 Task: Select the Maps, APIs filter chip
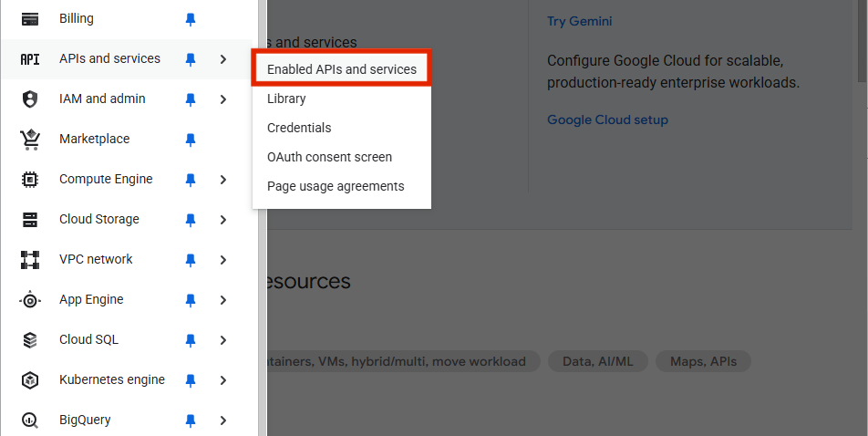[x=703, y=361]
